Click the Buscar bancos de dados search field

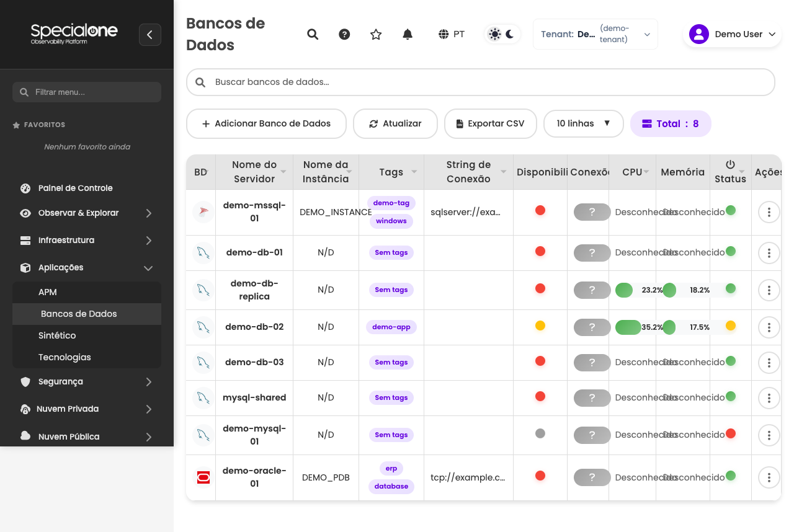[x=481, y=82]
